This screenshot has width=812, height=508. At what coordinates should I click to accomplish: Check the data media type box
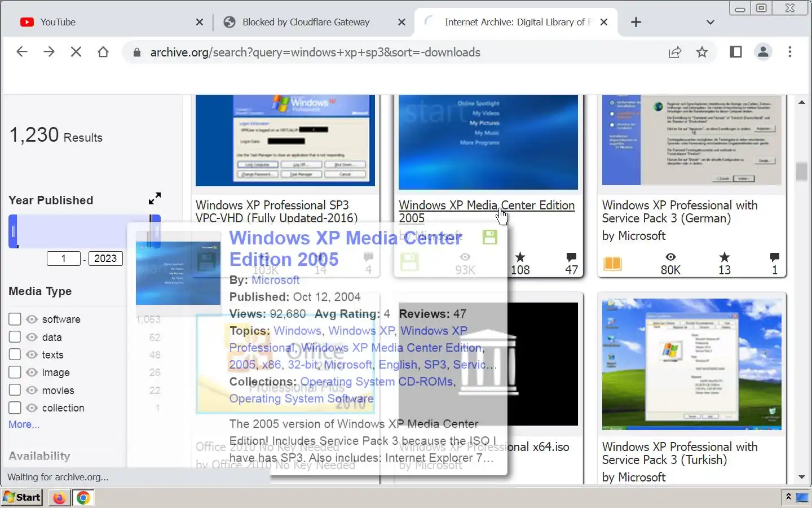15,337
